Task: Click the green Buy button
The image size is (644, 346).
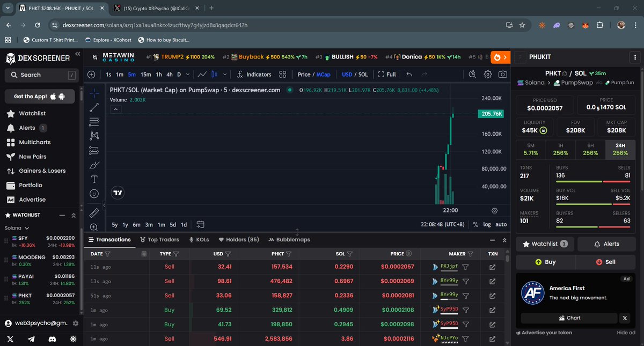Action: click(545, 262)
